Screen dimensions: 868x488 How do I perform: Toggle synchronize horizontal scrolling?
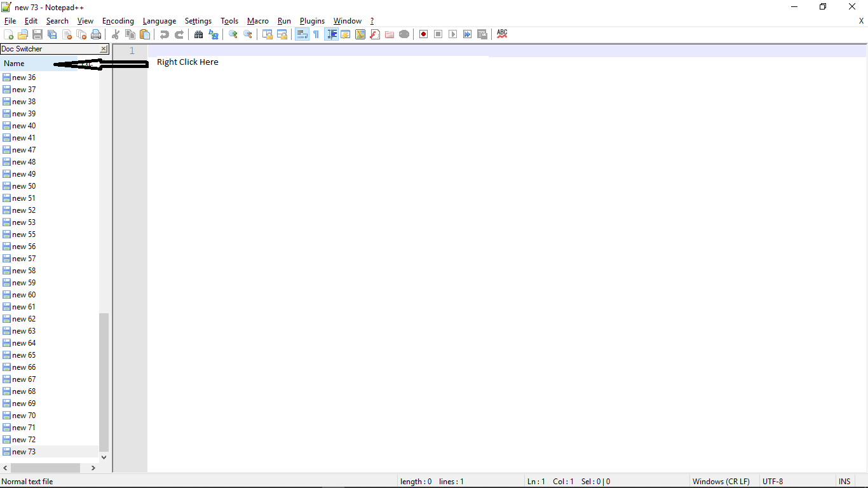pos(281,34)
